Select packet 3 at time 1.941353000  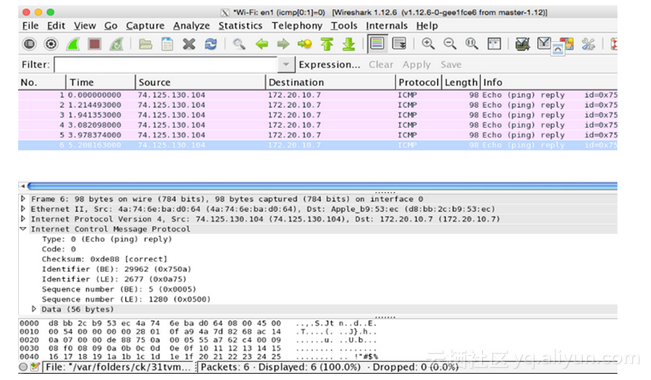[318, 115]
